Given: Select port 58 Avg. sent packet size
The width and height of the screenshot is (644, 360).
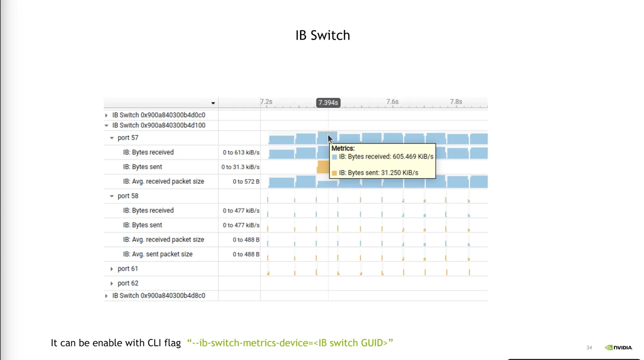Looking at the screenshot, I should 158,254.
